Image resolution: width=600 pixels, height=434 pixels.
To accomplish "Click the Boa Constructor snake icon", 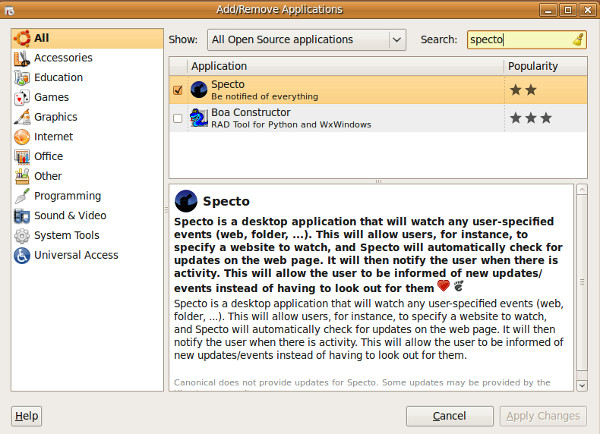I will click(x=199, y=118).
